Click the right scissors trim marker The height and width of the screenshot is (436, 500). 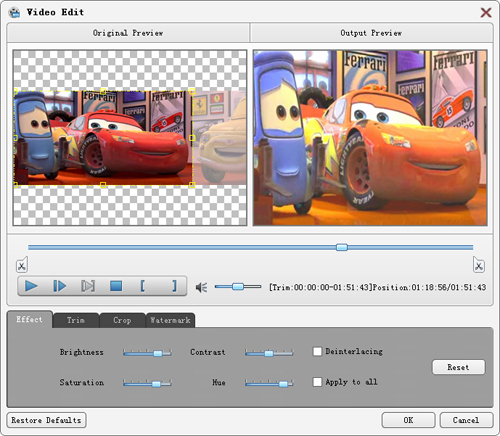(x=479, y=265)
